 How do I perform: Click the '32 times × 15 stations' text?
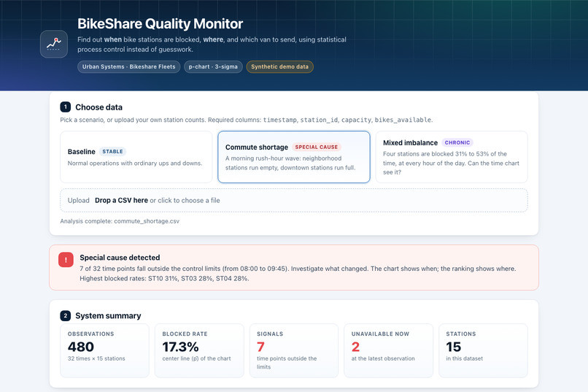[96, 358]
